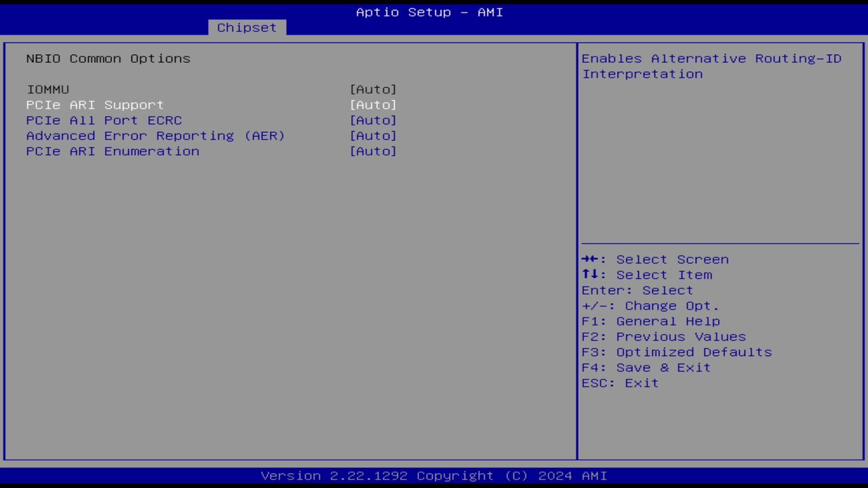Click the Version 2.22.1292 copyright footer
The image size is (868, 488).
pyautogui.click(x=434, y=476)
